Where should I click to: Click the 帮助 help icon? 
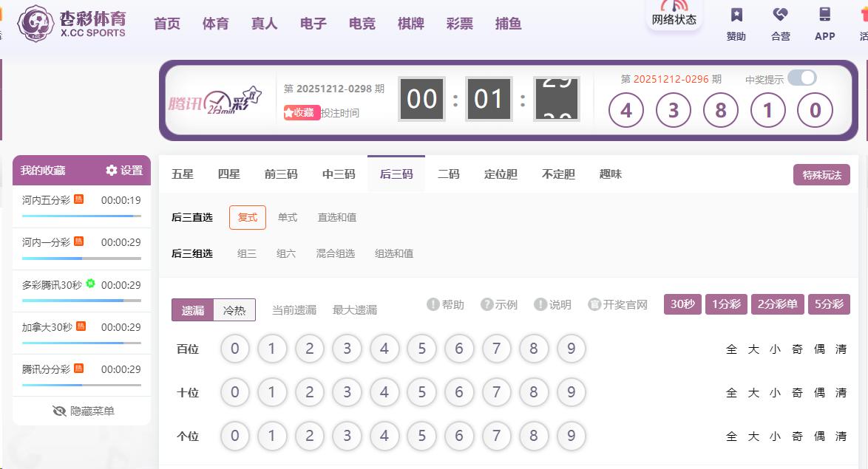433,304
